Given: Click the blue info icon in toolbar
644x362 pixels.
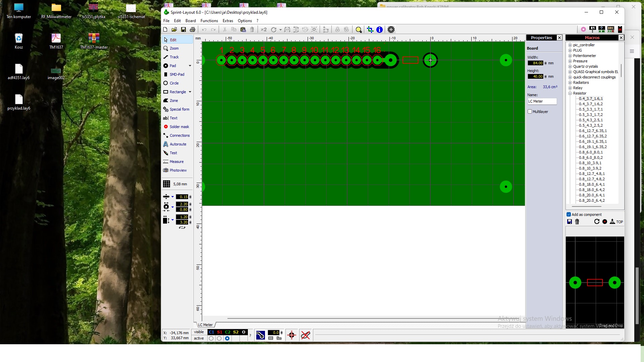Looking at the screenshot, I should 379,29.
